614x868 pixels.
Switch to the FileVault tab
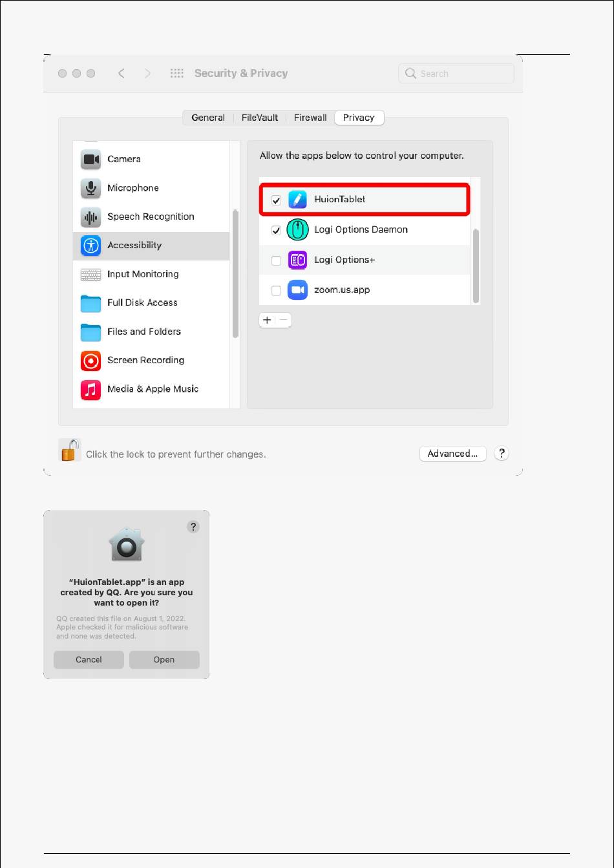260,118
